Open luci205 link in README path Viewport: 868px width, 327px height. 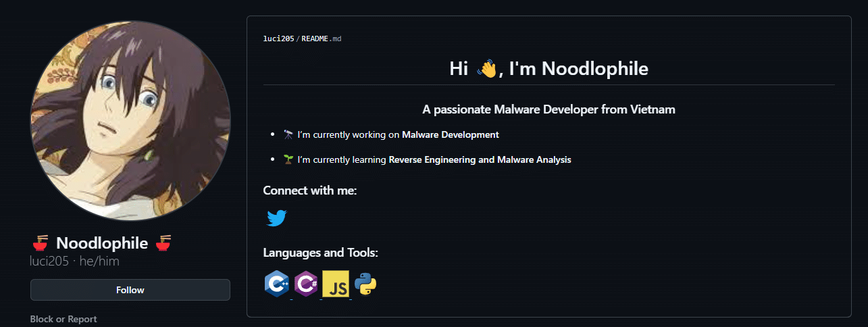pyautogui.click(x=278, y=39)
